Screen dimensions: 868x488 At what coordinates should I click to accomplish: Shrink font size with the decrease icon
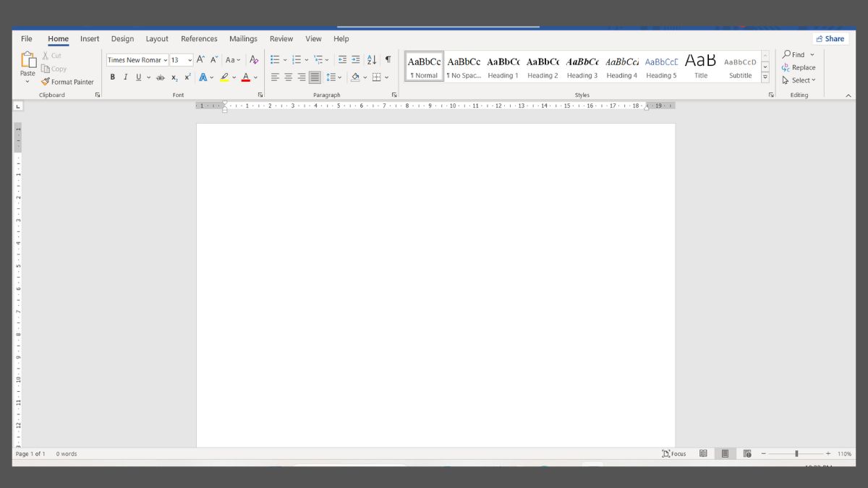(x=214, y=60)
